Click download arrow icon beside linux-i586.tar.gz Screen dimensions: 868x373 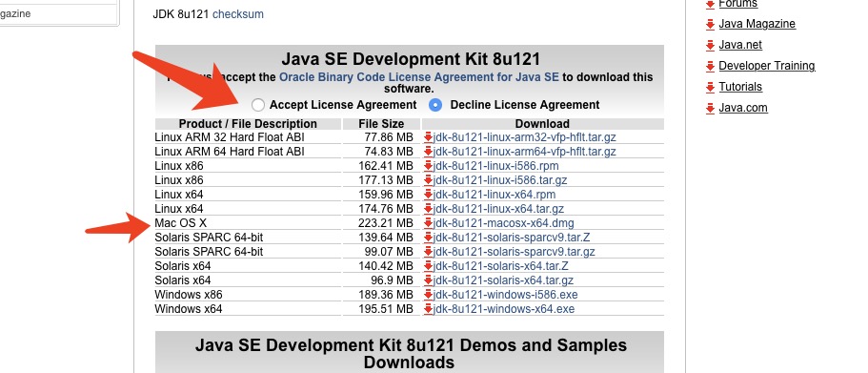coord(428,180)
